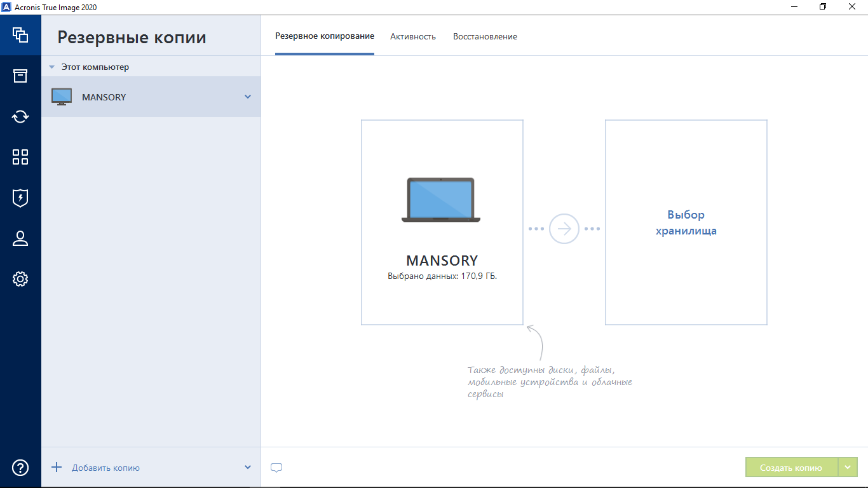Open the Archive sidebar icon
868x488 pixels.
click(20, 76)
